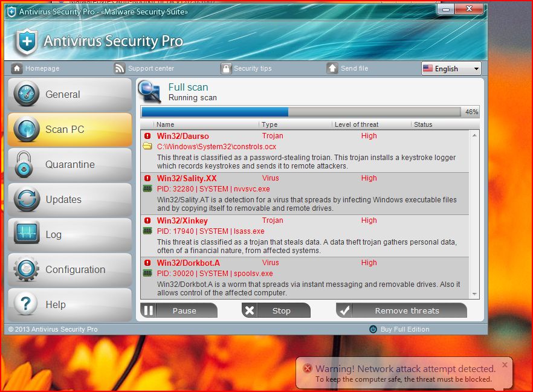
Task: Select the Win32/Xinkey threat name
Action: pyautogui.click(x=183, y=220)
